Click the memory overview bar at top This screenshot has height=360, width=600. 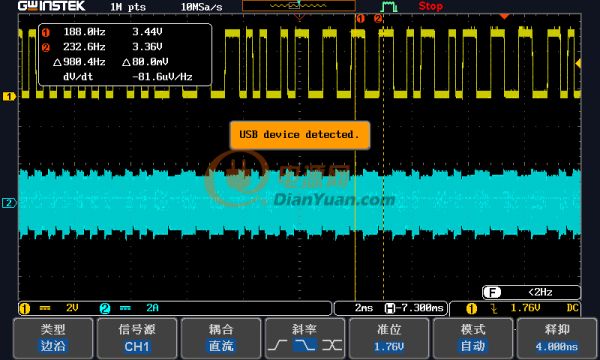click(299, 6)
